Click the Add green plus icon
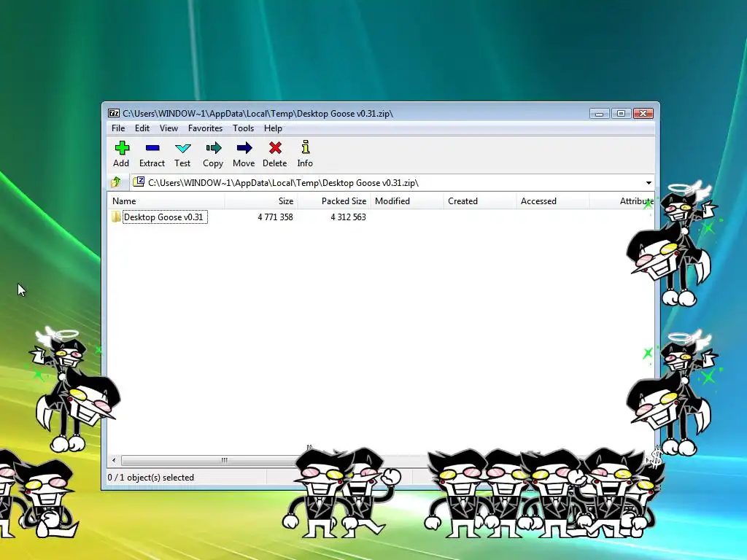 (x=122, y=148)
